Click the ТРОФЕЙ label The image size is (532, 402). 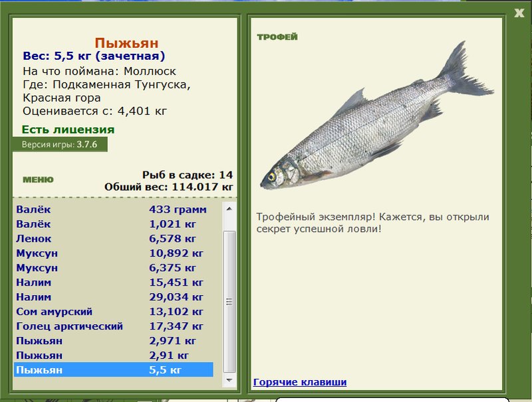coord(277,37)
